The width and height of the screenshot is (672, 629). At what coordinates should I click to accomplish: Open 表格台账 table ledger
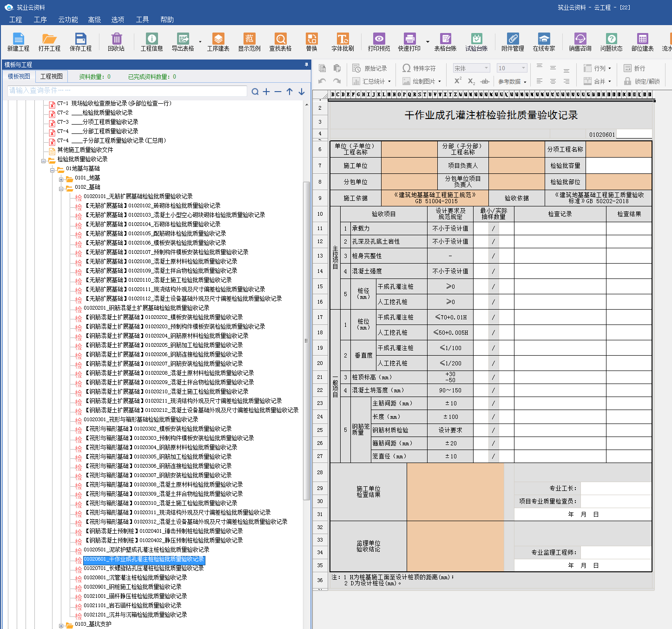pyautogui.click(x=446, y=42)
